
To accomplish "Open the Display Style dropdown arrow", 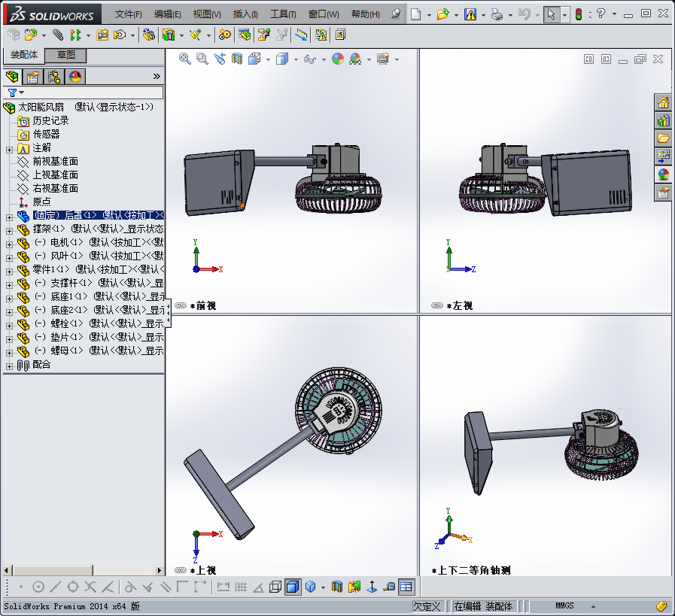I will 296,59.
